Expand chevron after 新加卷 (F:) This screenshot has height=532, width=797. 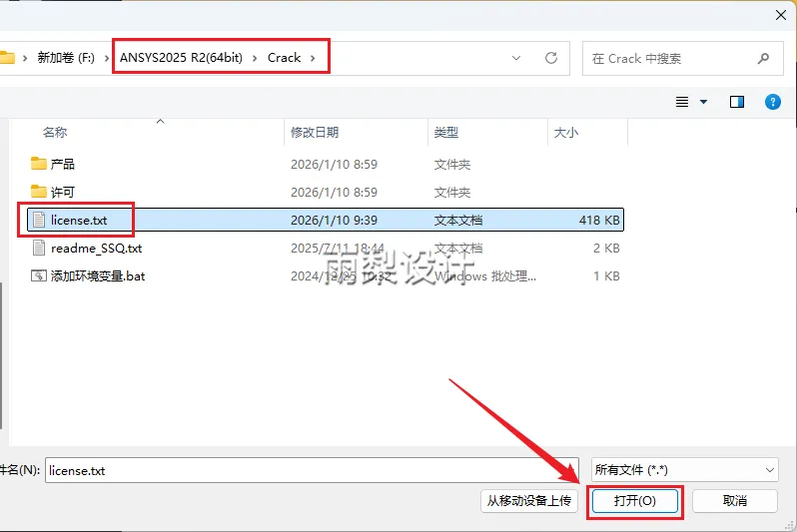click(x=106, y=58)
